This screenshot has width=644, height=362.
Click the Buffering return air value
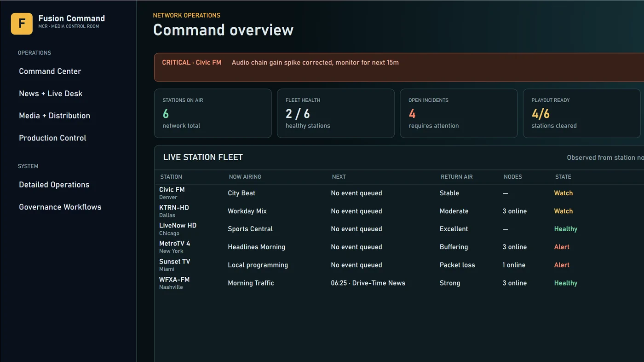click(x=454, y=247)
